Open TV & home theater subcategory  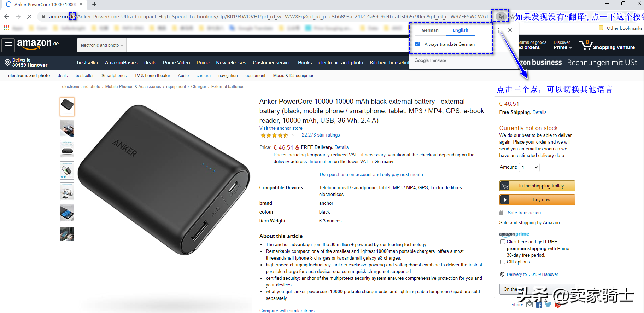[152, 76]
